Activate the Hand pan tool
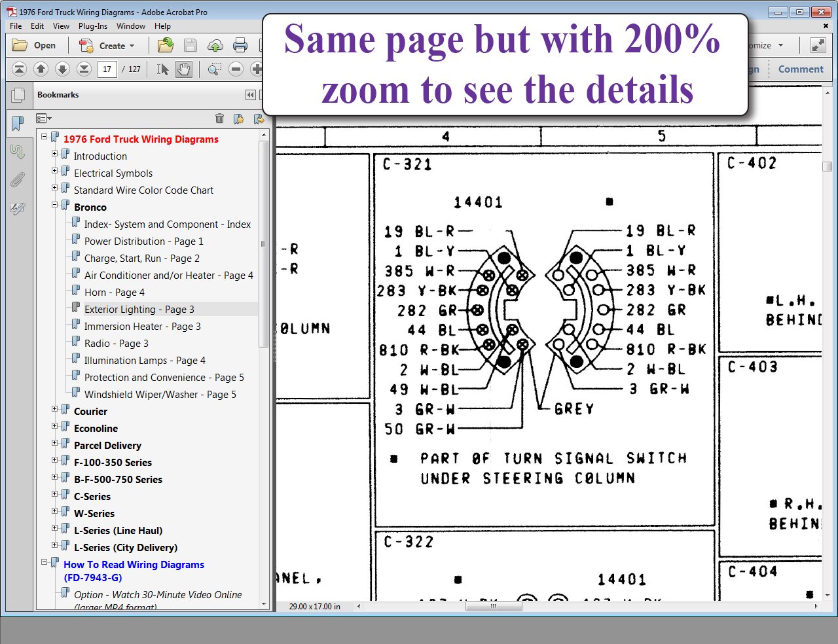Image resolution: width=838 pixels, height=644 pixels. [x=184, y=69]
